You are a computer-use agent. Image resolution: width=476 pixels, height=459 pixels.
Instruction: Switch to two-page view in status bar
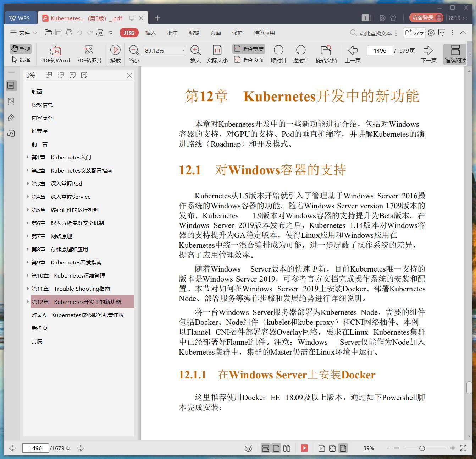point(287,448)
